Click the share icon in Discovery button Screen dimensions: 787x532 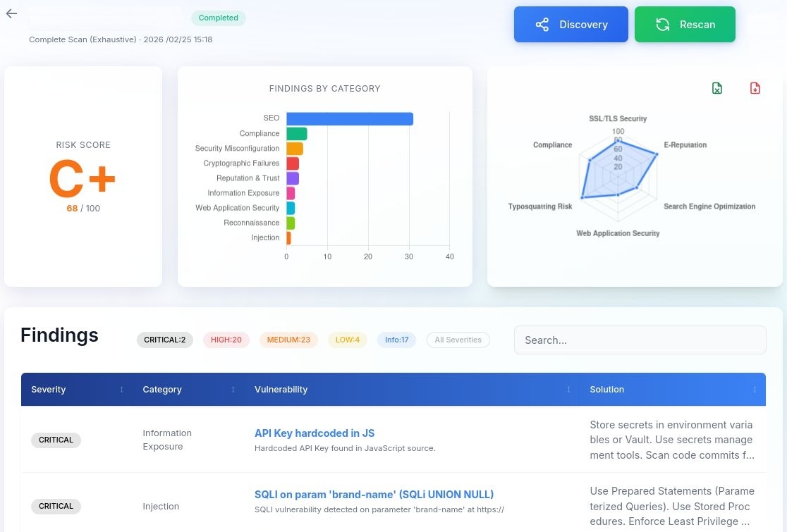pyautogui.click(x=542, y=25)
